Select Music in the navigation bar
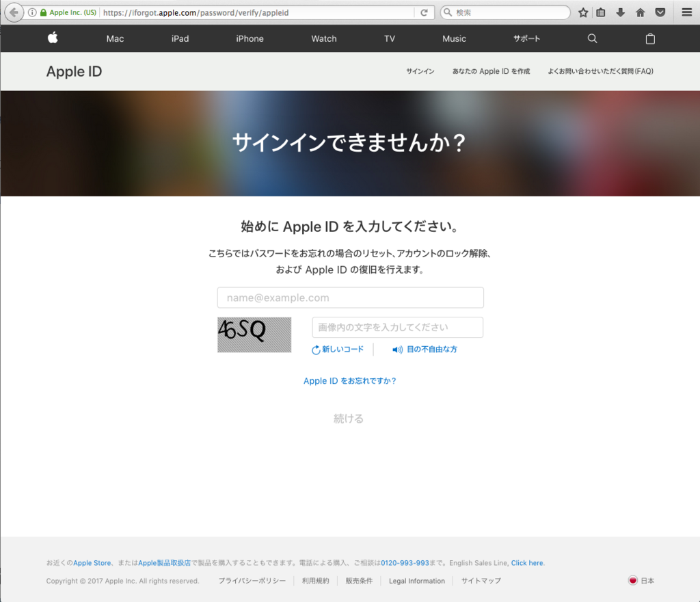Image resolution: width=700 pixels, height=602 pixels. pyautogui.click(x=455, y=39)
